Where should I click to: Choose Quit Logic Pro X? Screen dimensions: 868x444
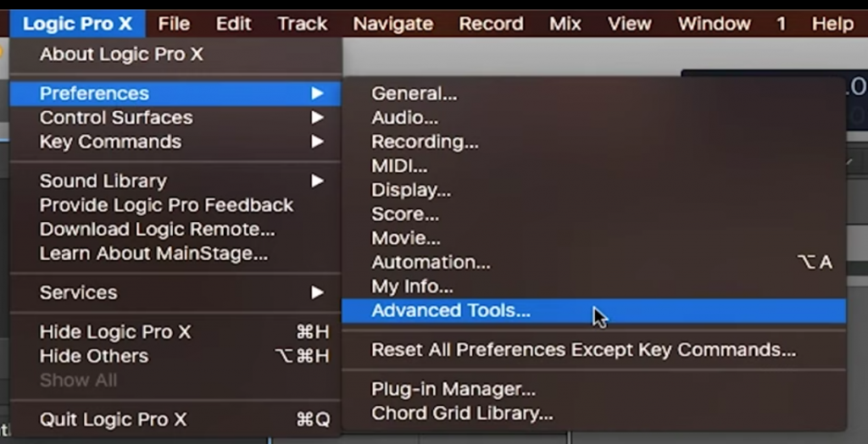[x=175, y=419]
